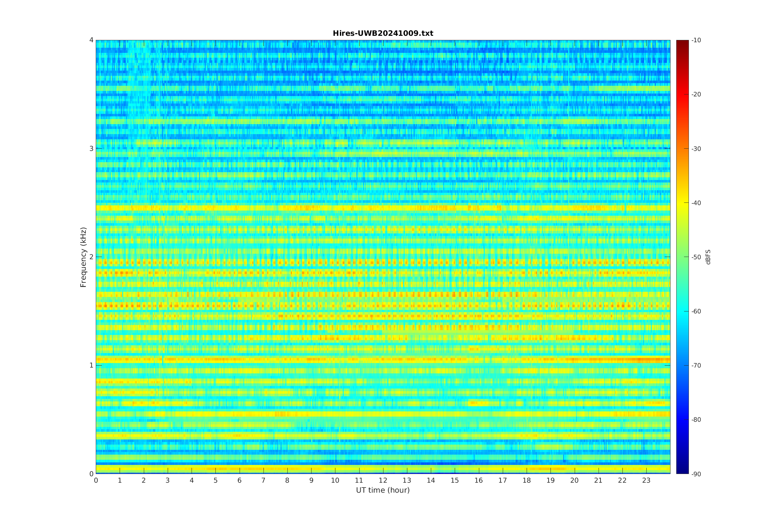
Task: Click y-axis tick label 3
Action: coord(91,149)
